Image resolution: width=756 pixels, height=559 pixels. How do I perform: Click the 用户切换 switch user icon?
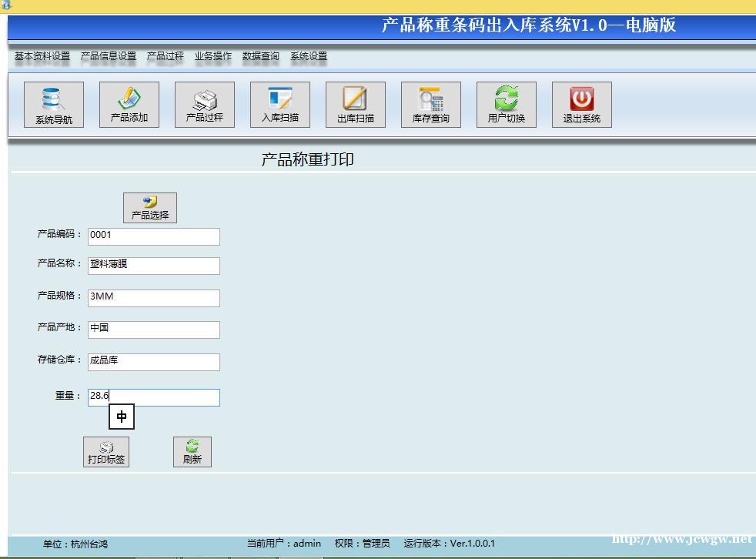click(507, 105)
